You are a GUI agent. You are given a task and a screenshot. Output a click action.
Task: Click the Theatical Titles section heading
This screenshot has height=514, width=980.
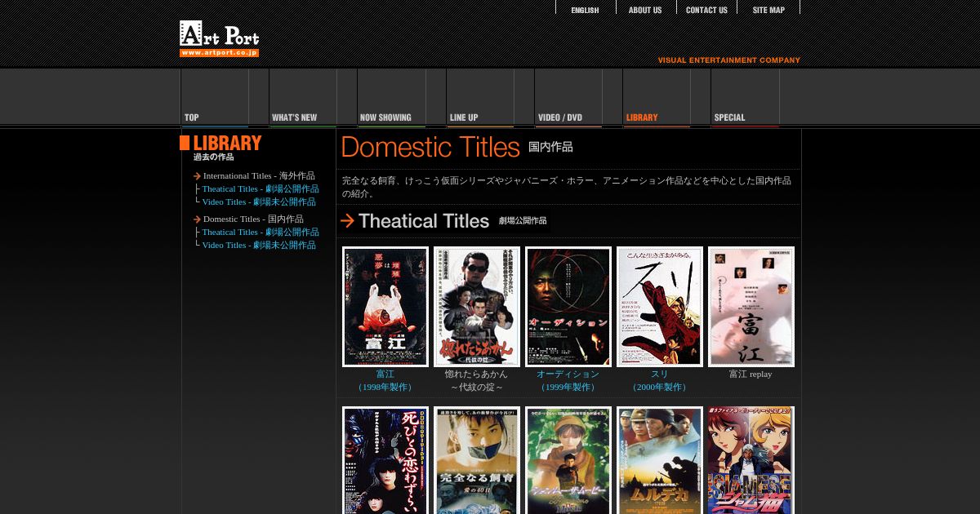click(x=444, y=221)
